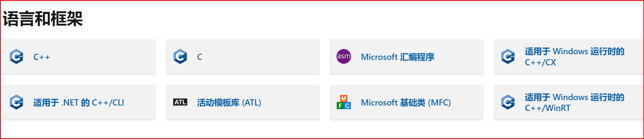Click the C++ logo icon beside the C++ link
The height and width of the screenshot is (139, 644).
(x=16, y=56)
